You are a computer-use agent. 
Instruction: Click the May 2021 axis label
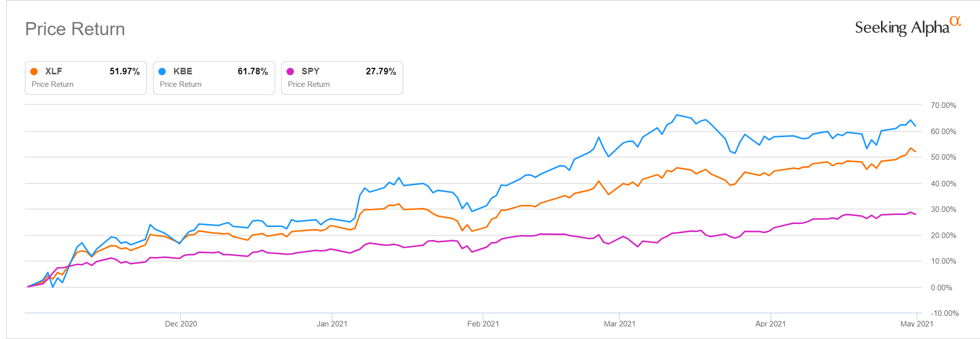pyautogui.click(x=917, y=324)
